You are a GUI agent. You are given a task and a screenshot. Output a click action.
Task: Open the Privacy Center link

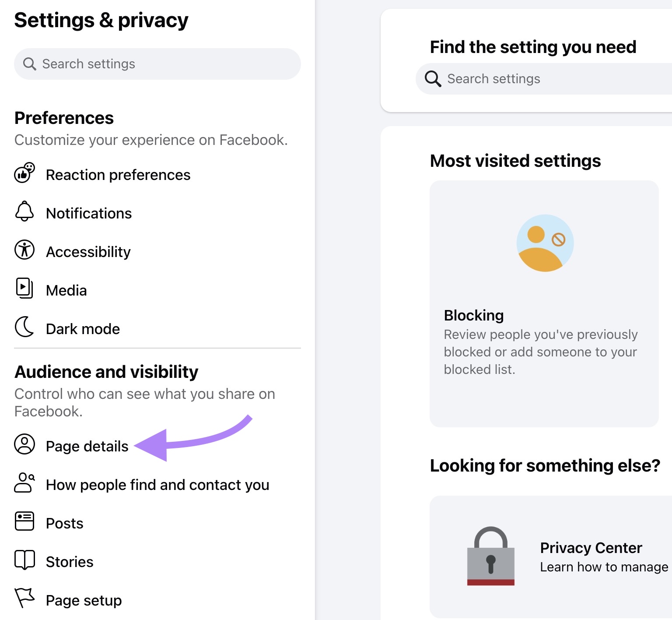tap(591, 547)
